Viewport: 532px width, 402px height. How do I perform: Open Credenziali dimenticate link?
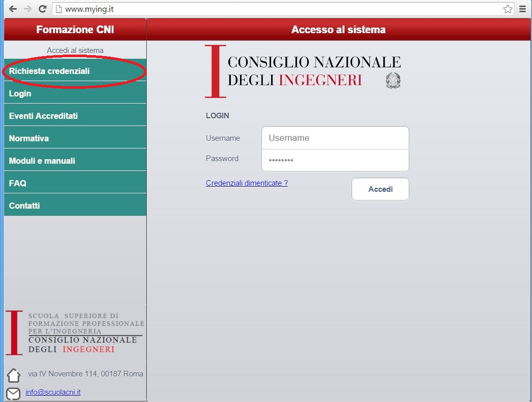tap(247, 183)
